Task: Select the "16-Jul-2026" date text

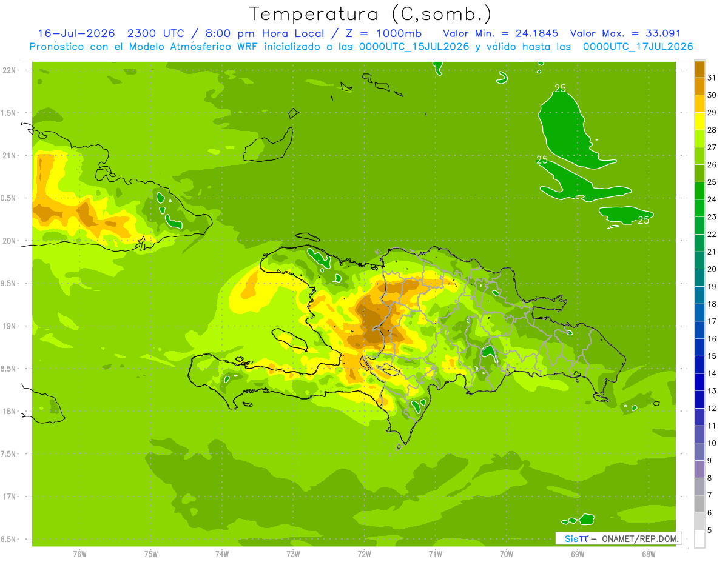Action: click(76, 33)
